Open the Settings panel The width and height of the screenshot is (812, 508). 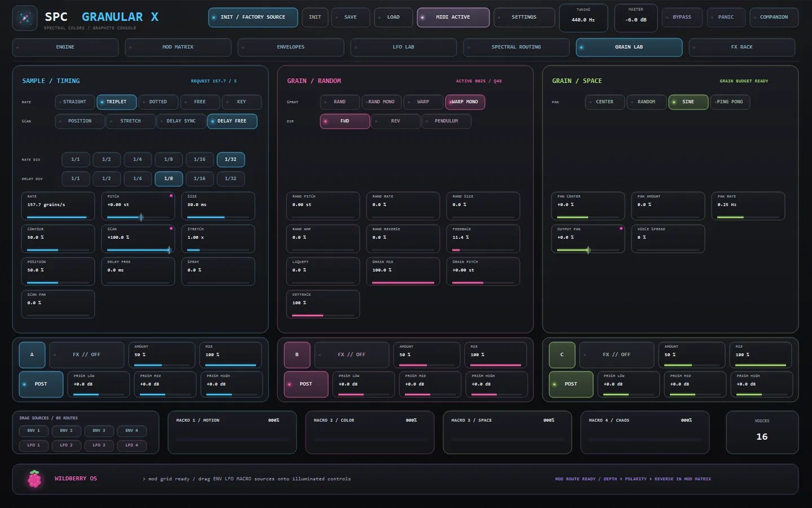[524, 17]
